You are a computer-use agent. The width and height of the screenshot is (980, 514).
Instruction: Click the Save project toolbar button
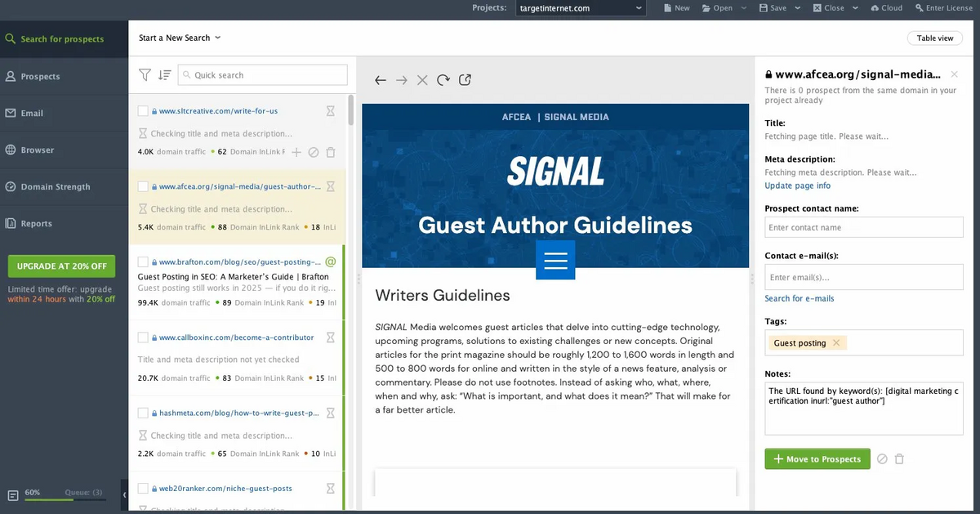tap(773, 8)
